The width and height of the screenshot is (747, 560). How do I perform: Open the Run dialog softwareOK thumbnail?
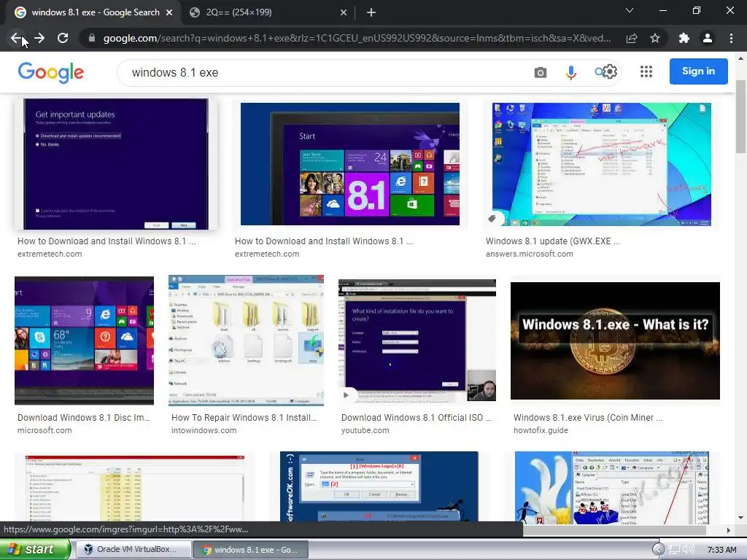(x=379, y=486)
